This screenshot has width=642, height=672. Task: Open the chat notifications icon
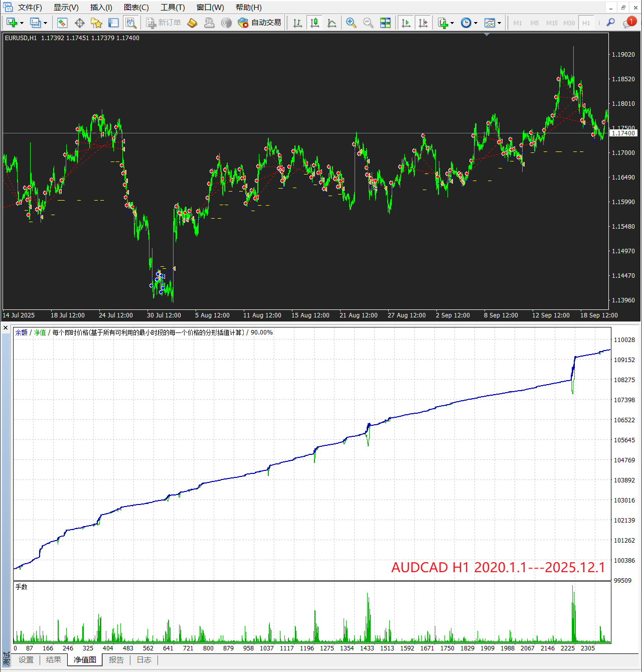(x=628, y=23)
